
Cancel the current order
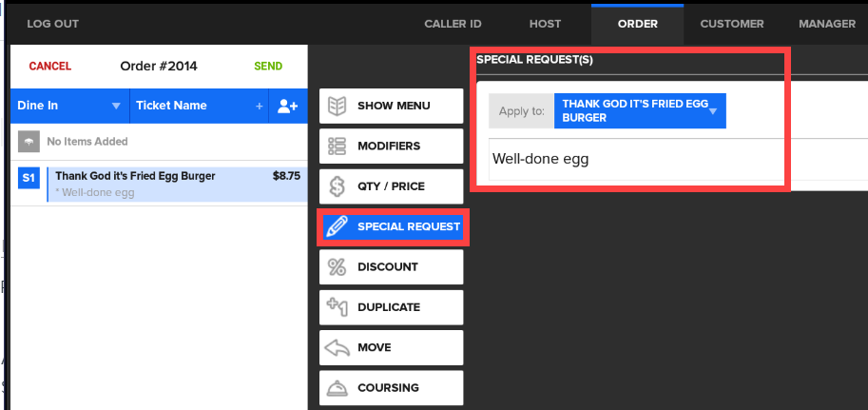tap(50, 67)
